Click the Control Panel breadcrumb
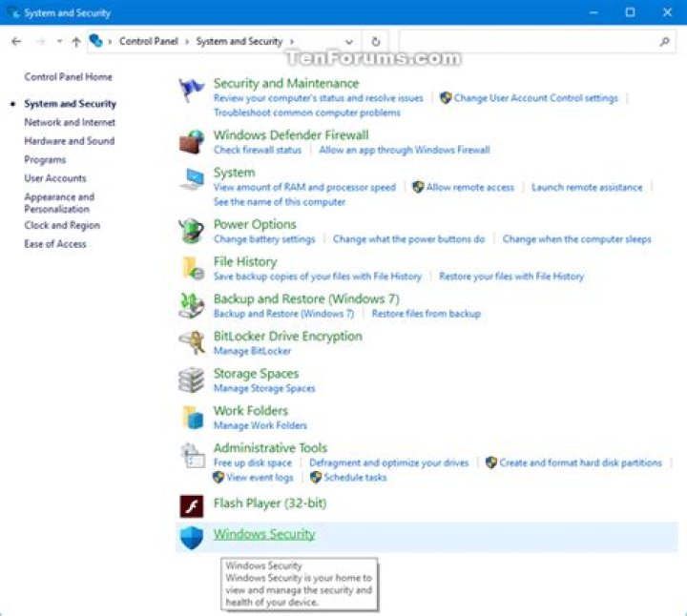Image resolution: width=687 pixels, height=616 pixels. (x=149, y=41)
